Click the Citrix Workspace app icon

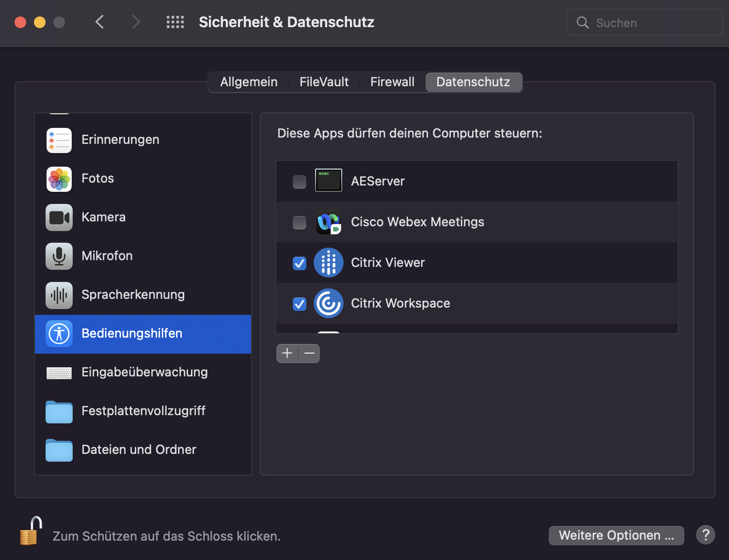[x=328, y=303]
